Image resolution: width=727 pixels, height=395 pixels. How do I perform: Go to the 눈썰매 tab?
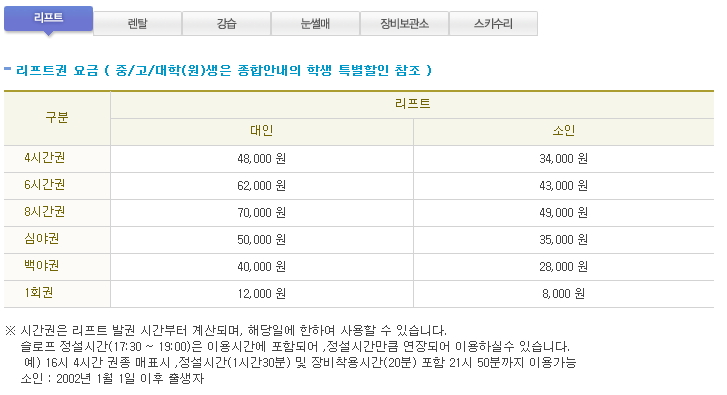coord(316,24)
